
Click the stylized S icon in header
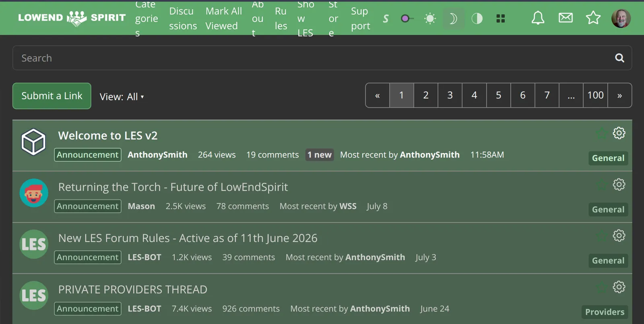(386, 19)
